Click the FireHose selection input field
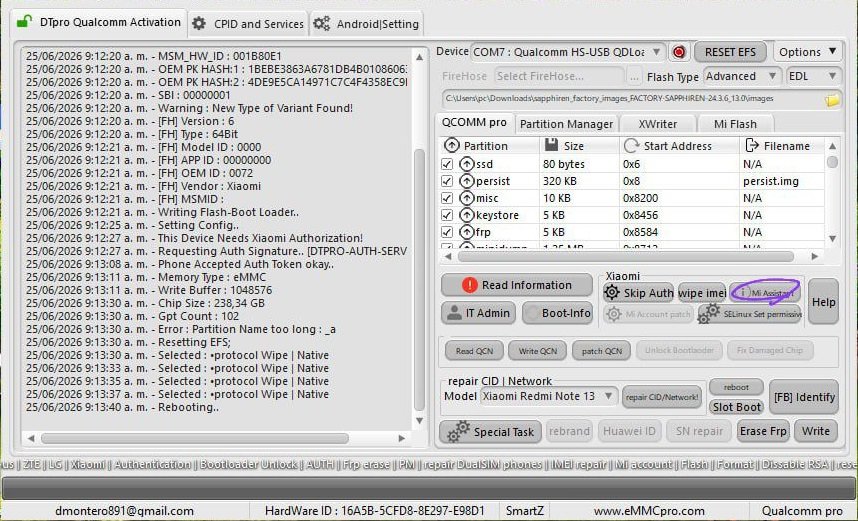858x521 pixels. point(559,77)
